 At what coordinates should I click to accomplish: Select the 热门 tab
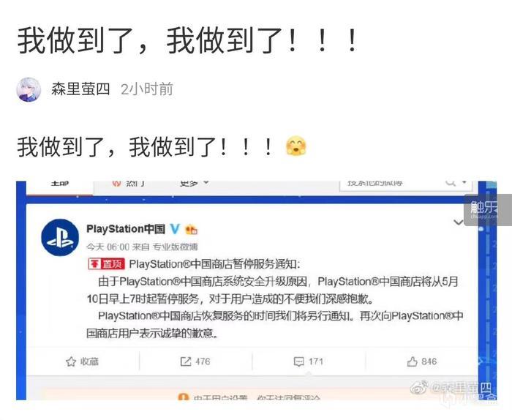[129, 184]
